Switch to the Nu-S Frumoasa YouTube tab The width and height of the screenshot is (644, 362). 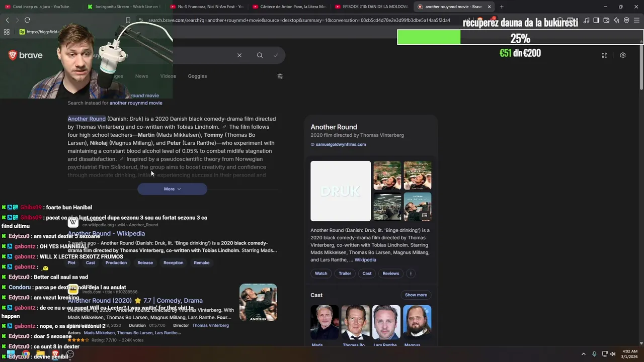click(x=206, y=7)
